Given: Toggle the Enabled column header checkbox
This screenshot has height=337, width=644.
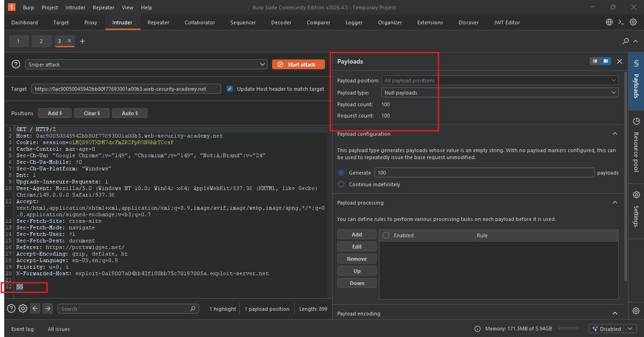Looking at the screenshot, I should click(x=386, y=235).
